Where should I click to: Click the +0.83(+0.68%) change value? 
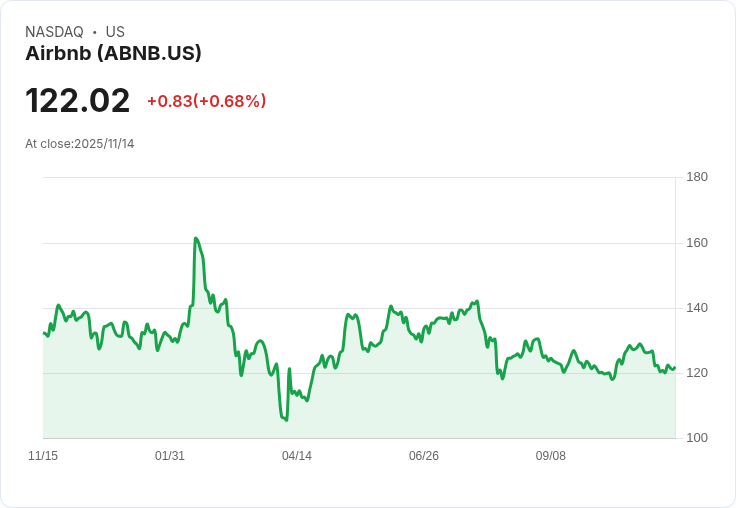point(207,101)
